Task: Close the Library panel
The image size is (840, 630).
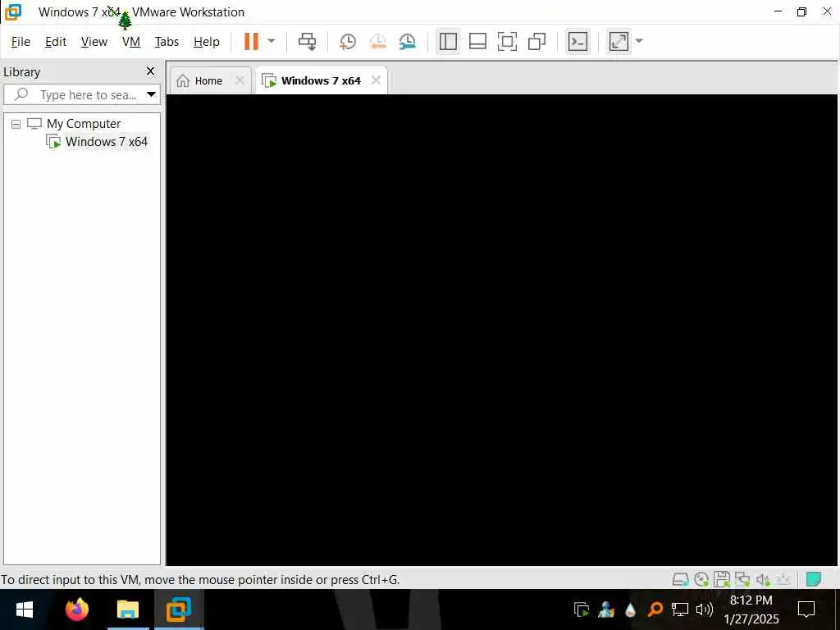Action: (x=151, y=71)
